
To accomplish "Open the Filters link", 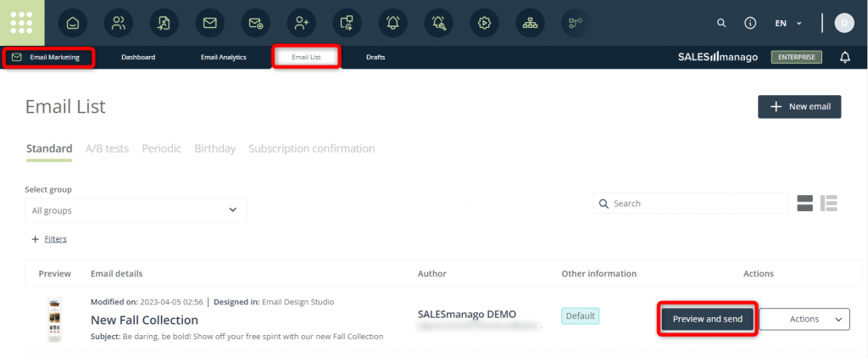I will point(55,239).
